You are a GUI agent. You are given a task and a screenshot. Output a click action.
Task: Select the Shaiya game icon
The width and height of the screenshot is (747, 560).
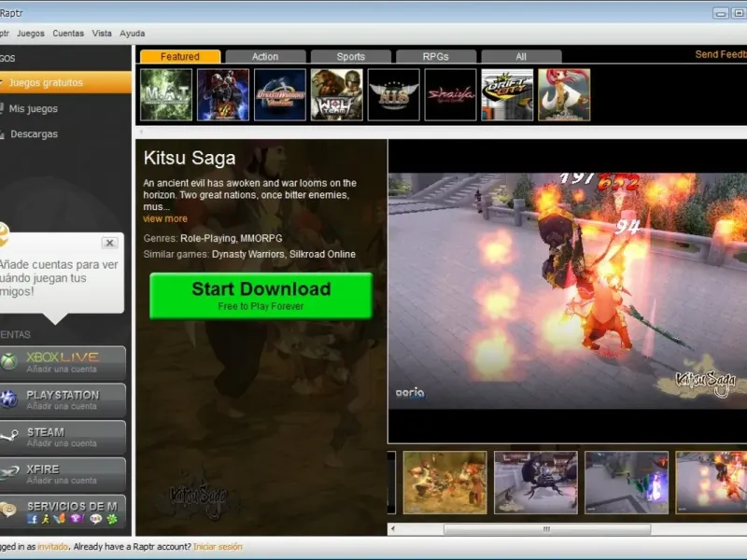[x=450, y=94]
